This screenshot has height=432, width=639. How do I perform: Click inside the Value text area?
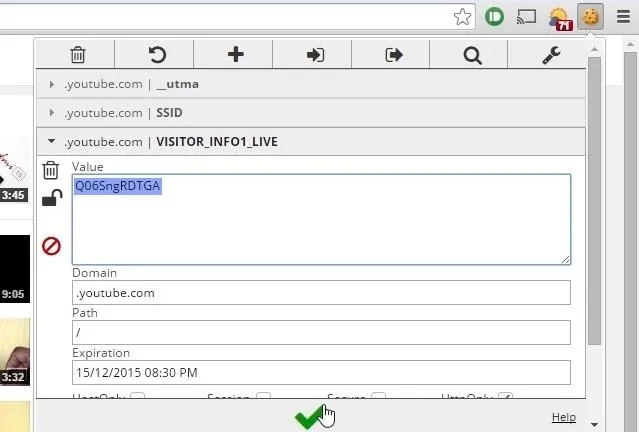(321, 219)
